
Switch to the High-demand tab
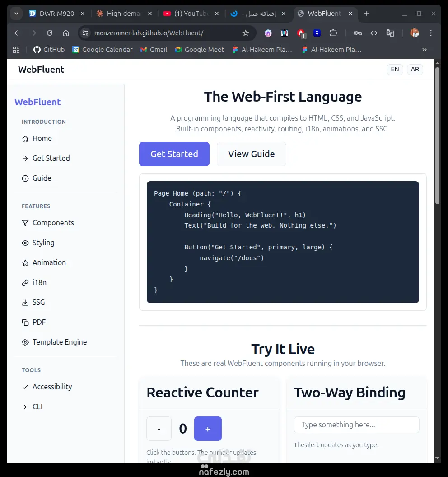tap(119, 14)
